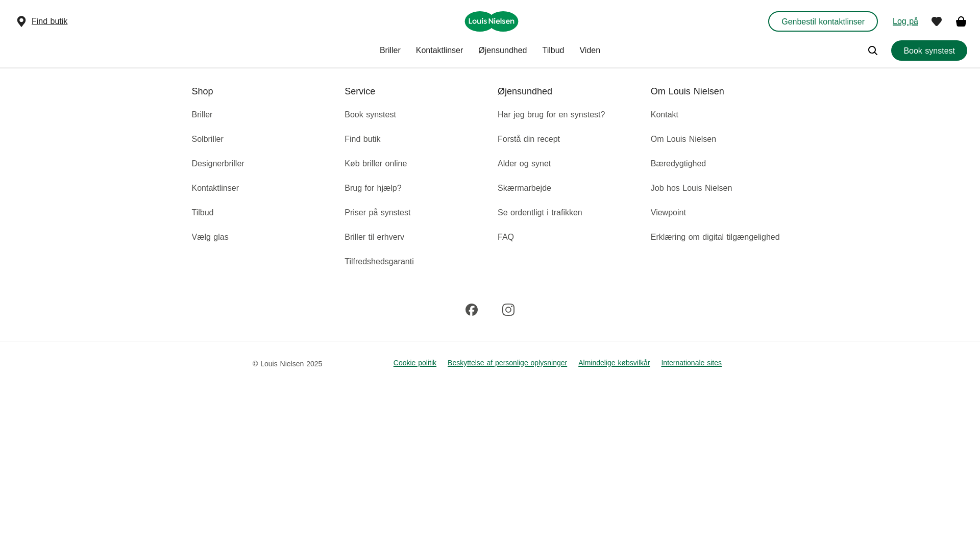The height and width of the screenshot is (551, 980).
Task: Click Find butik in the header
Action: pyautogui.click(x=50, y=21)
